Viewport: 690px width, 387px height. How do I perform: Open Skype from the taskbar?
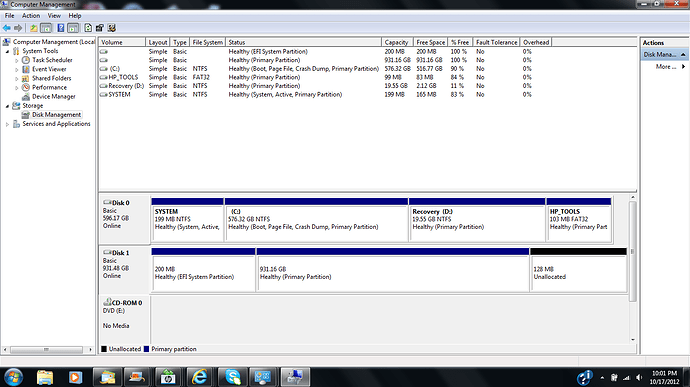(x=232, y=377)
